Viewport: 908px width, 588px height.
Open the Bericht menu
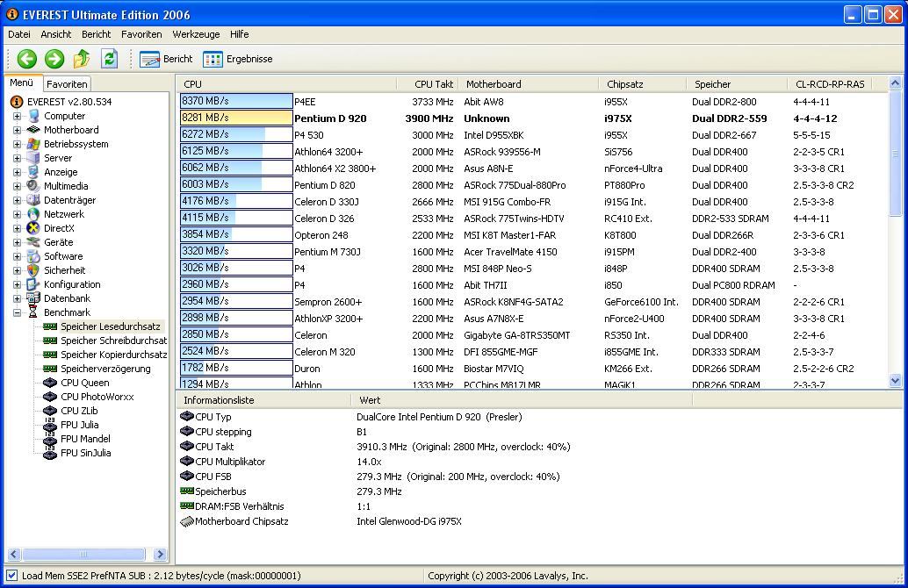(x=96, y=34)
